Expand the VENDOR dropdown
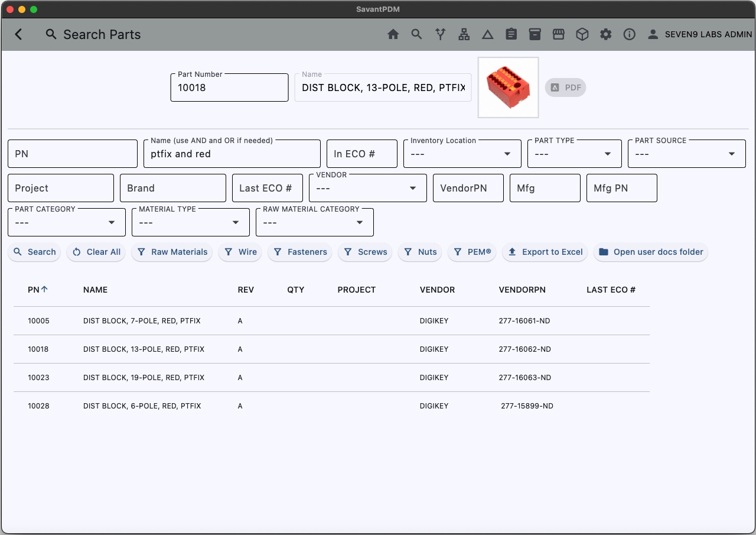The height and width of the screenshot is (535, 756). coord(367,188)
